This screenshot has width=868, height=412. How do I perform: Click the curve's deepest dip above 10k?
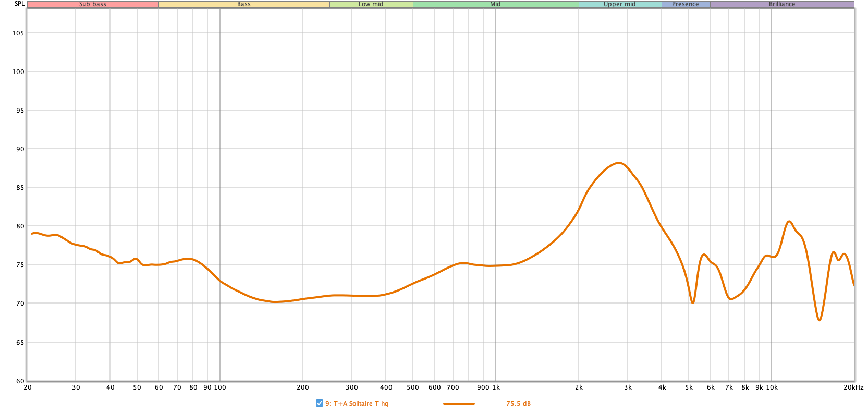[820, 320]
